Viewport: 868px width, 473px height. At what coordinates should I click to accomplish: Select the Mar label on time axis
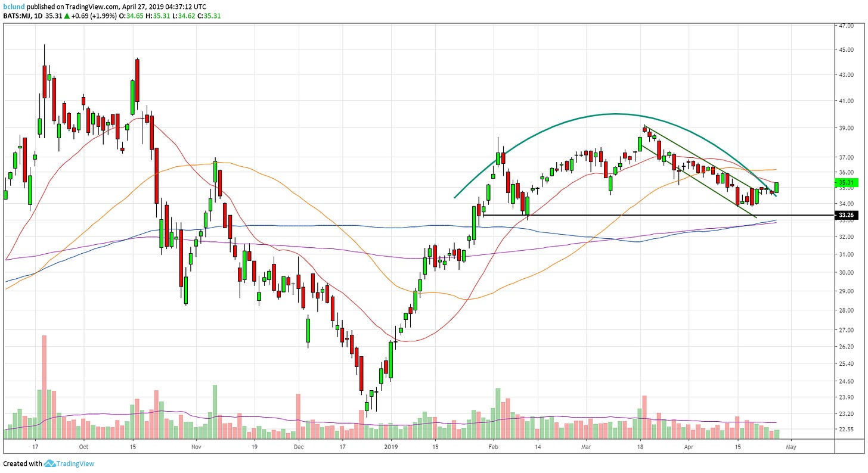tap(586, 446)
